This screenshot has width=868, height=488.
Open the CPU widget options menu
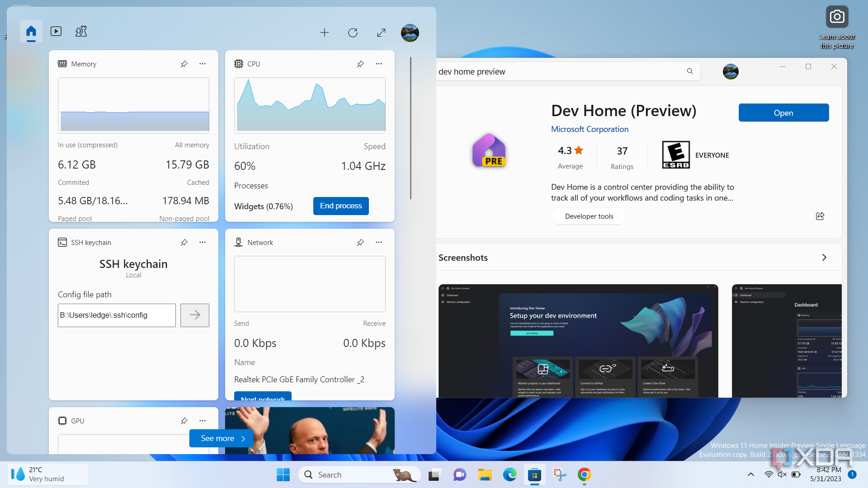tap(378, 64)
